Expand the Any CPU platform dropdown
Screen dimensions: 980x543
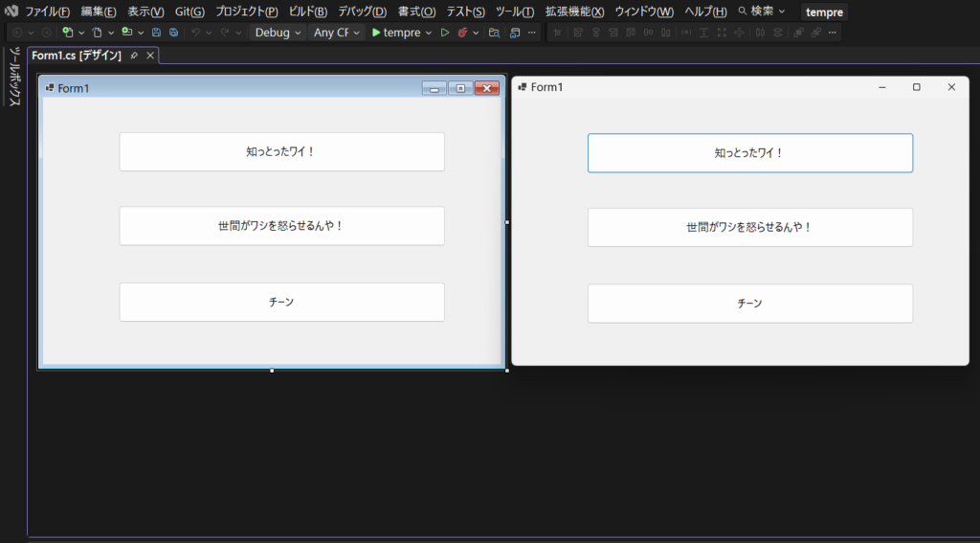(337, 33)
